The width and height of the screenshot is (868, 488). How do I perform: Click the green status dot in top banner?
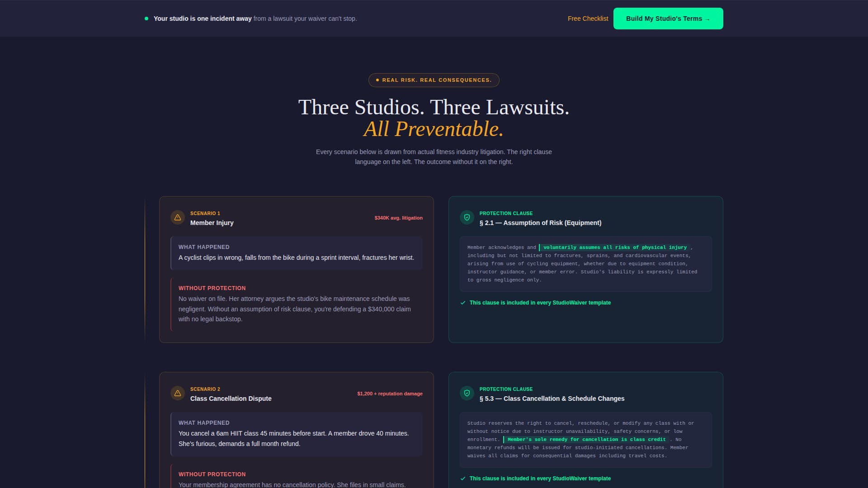(146, 19)
